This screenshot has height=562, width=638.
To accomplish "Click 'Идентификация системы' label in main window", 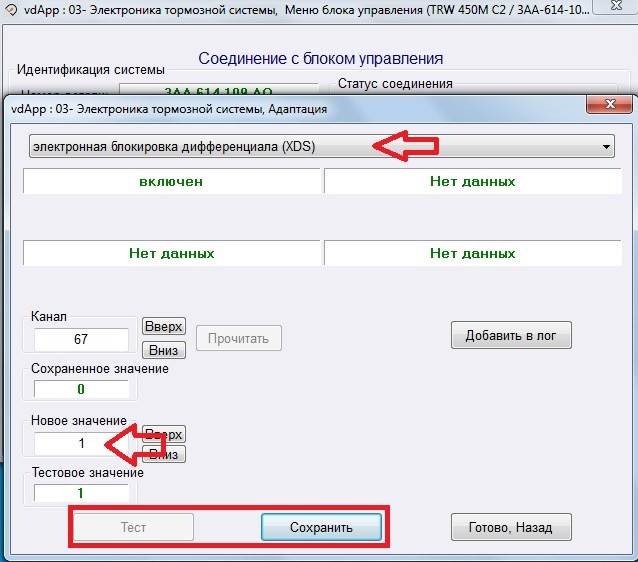I will (x=91, y=70).
